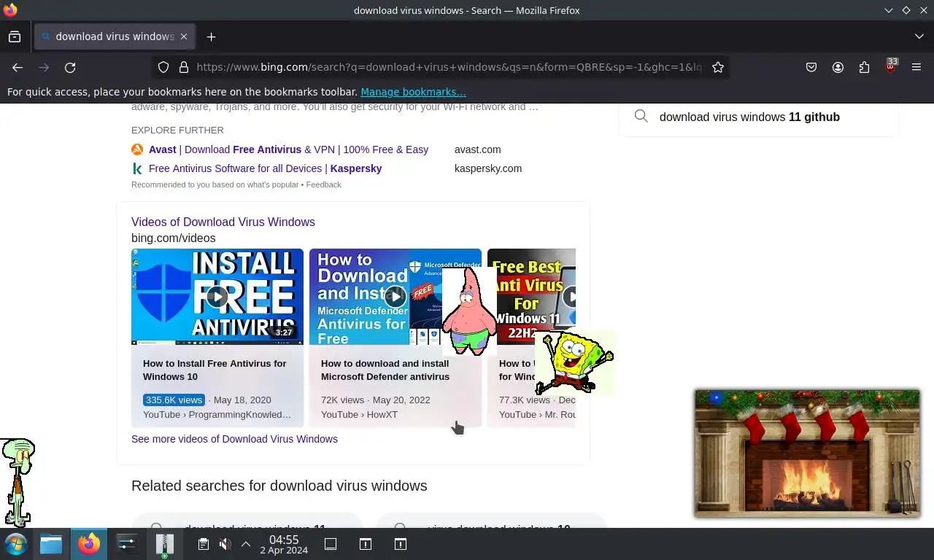
Task: Select suggestion download virus windows 11 github
Action: pyautogui.click(x=749, y=117)
